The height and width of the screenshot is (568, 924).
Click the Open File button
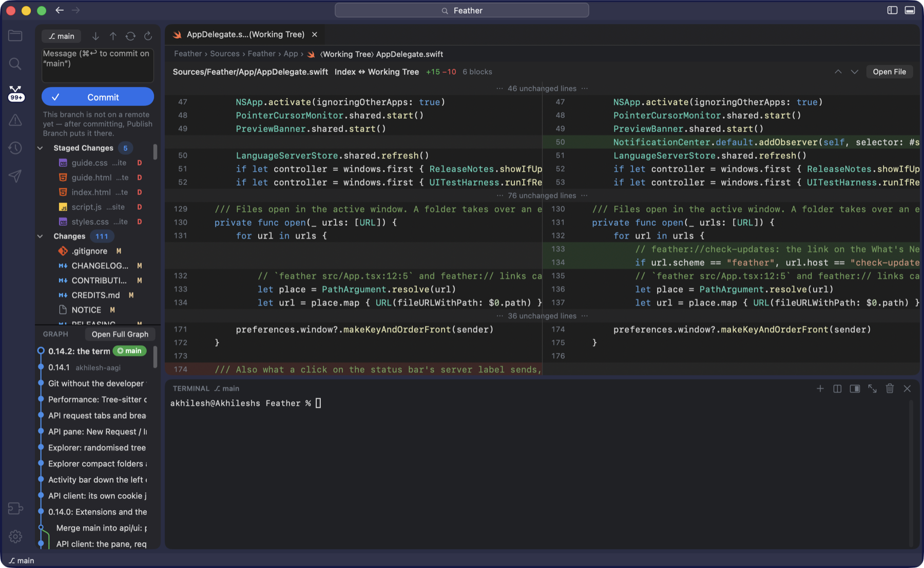889,72
